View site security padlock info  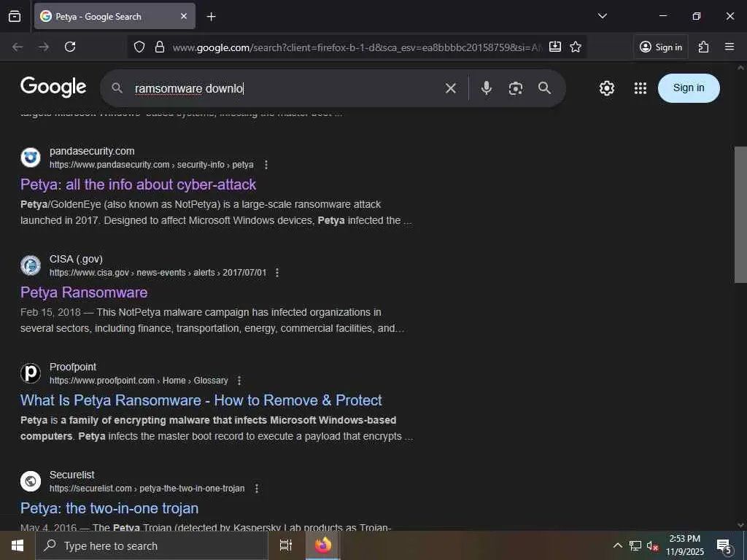[160, 47]
